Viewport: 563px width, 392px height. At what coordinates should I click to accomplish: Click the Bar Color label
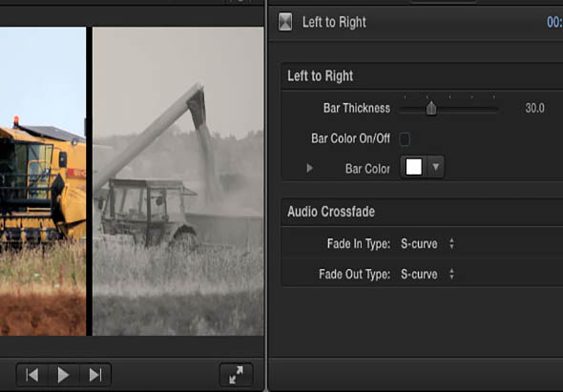click(x=367, y=169)
